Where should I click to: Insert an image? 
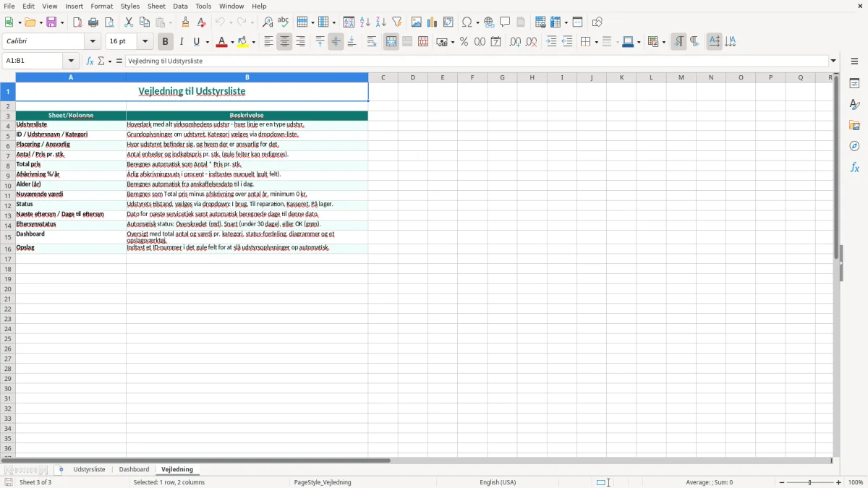pos(417,22)
